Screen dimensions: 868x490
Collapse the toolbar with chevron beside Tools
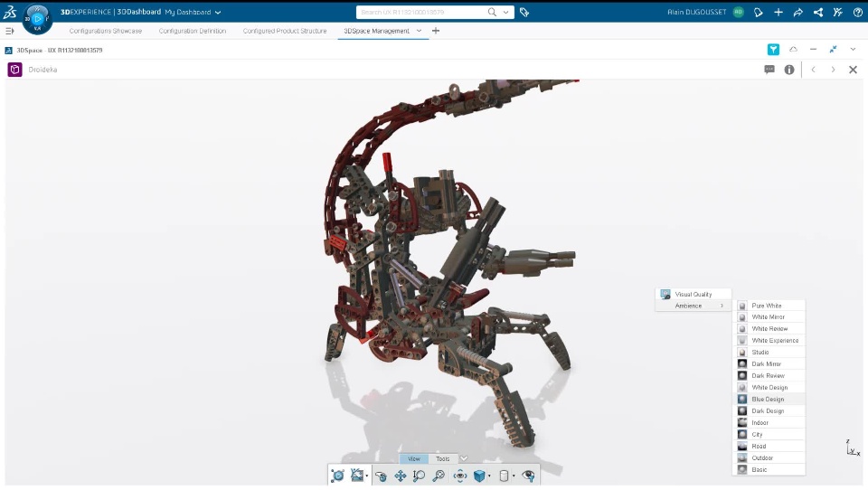pos(464,458)
